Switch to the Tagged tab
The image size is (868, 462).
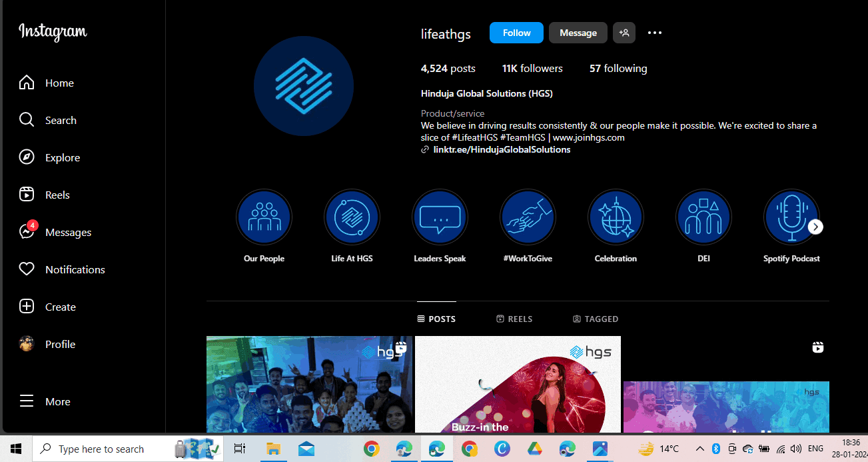(596, 319)
